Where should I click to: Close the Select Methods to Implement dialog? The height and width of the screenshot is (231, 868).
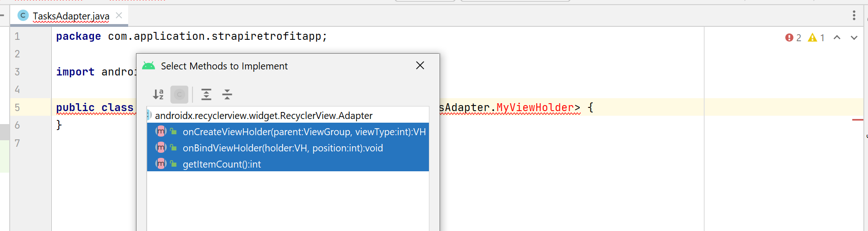420,65
